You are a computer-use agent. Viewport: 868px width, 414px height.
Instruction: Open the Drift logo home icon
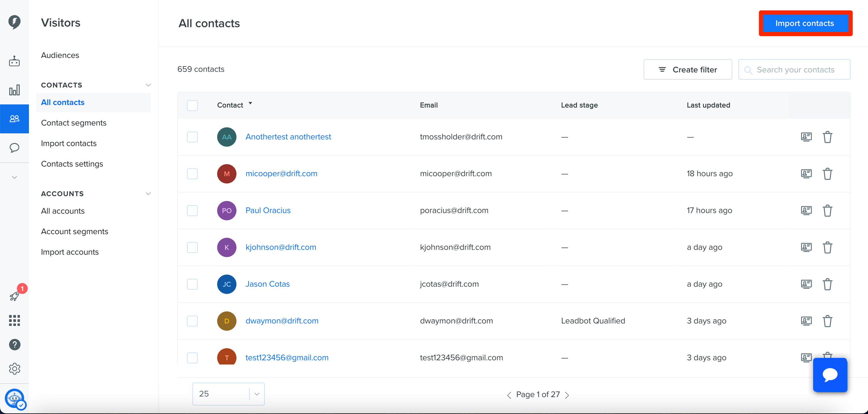point(14,22)
